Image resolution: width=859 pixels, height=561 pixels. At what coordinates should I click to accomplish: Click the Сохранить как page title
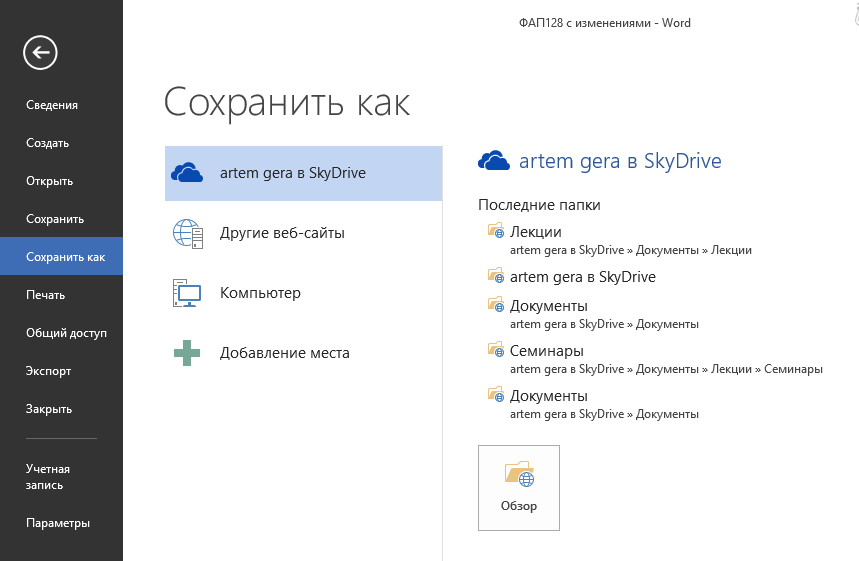[287, 103]
